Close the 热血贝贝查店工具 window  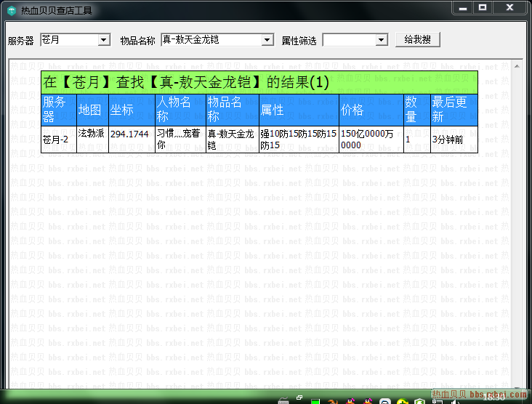(510, 8)
